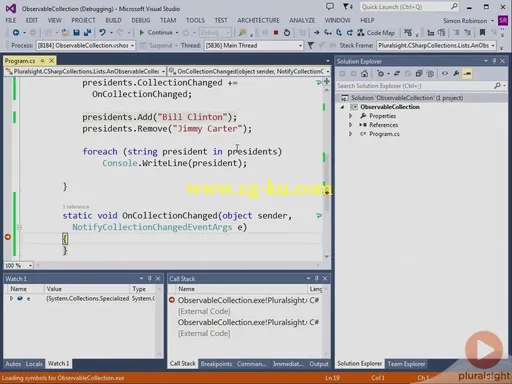Switch to the Locals tab
Viewport: 512px width, 384px height.
click(34, 364)
